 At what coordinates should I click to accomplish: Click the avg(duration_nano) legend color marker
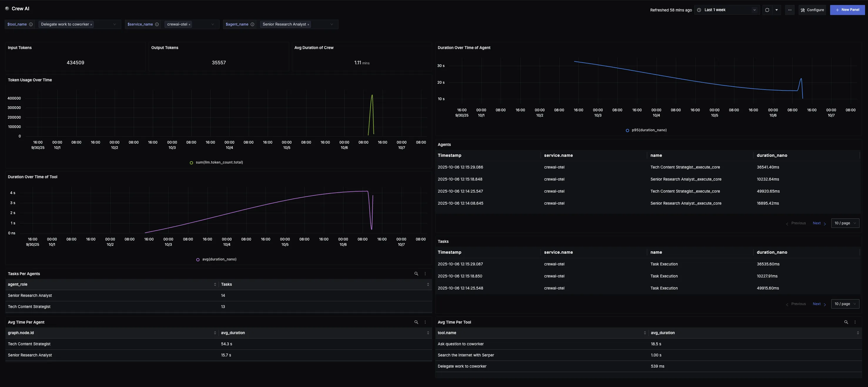click(x=198, y=260)
